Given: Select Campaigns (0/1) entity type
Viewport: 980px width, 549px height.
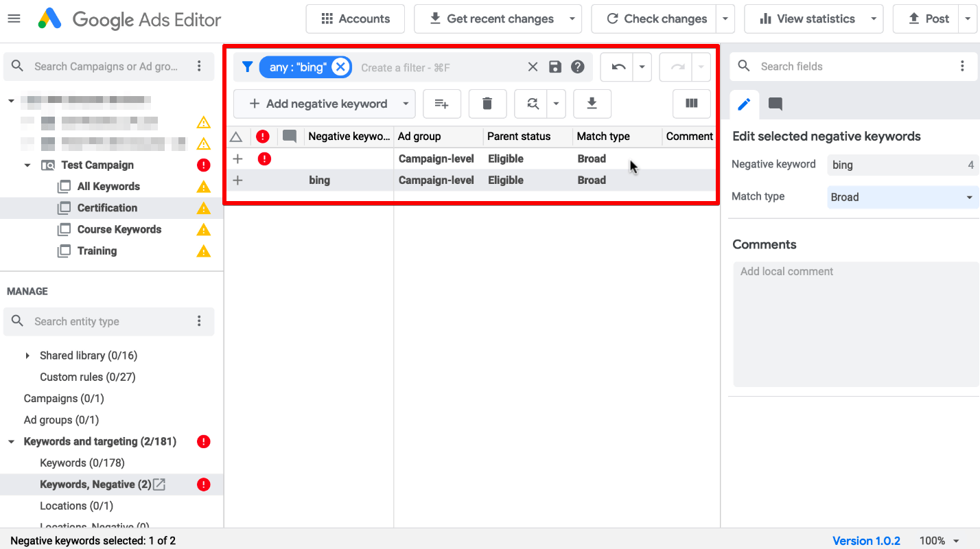Looking at the screenshot, I should click(64, 398).
